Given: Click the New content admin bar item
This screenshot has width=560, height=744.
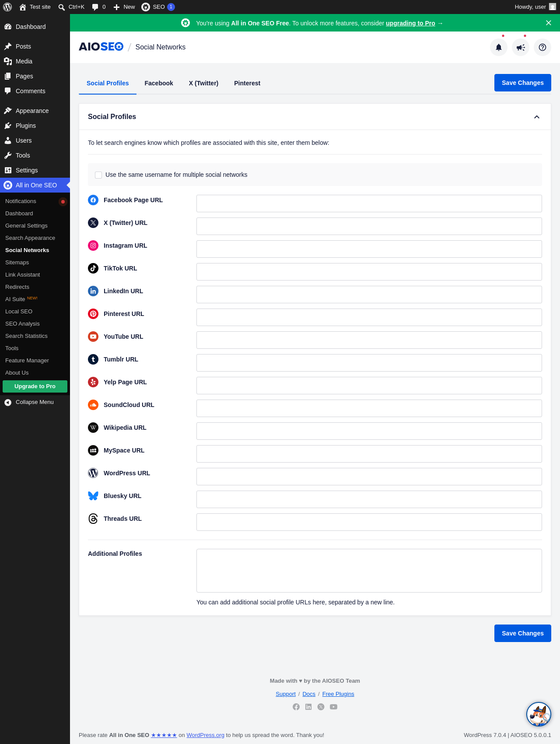Looking at the screenshot, I should click(x=124, y=7).
